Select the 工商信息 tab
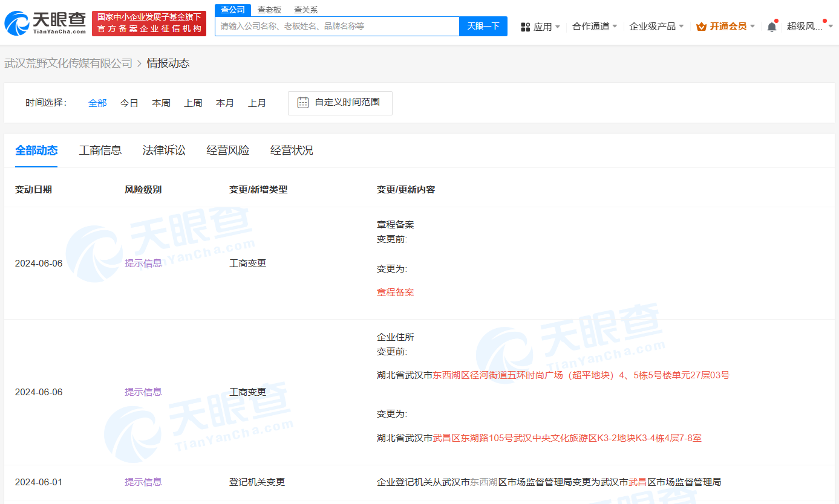The image size is (839, 504). [x=100, y=150]
